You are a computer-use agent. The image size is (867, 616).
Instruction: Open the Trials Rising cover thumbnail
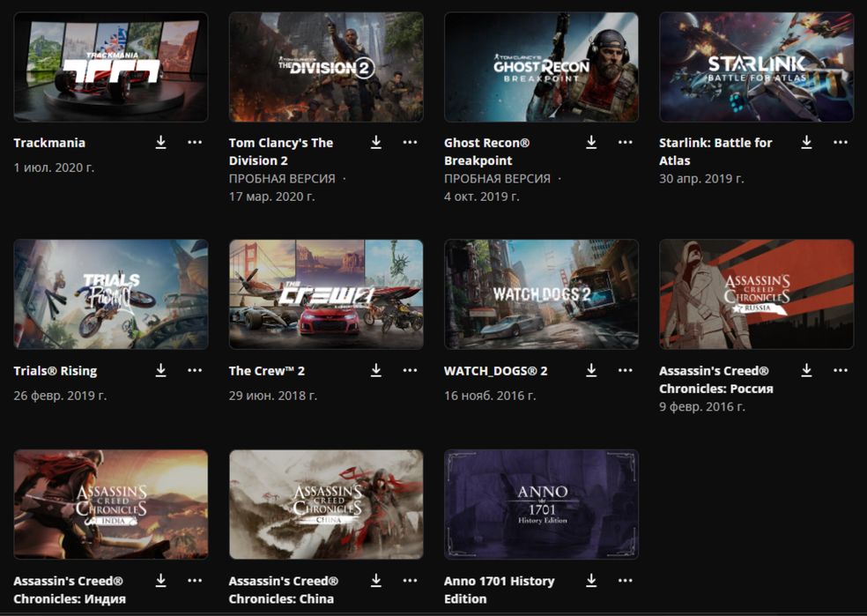(111, 294)
